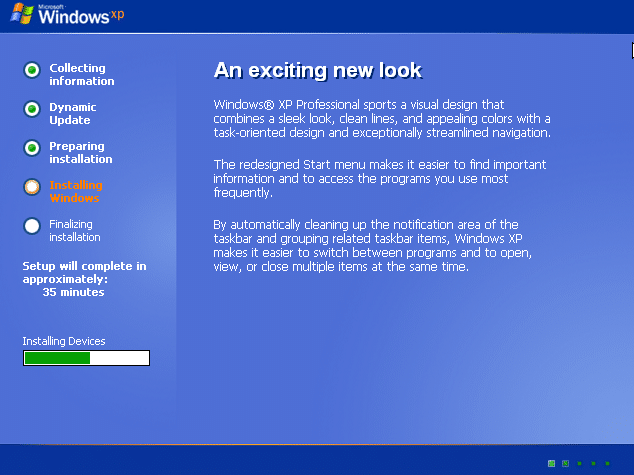Click the middle small green activity square

[x=579, y=463]
